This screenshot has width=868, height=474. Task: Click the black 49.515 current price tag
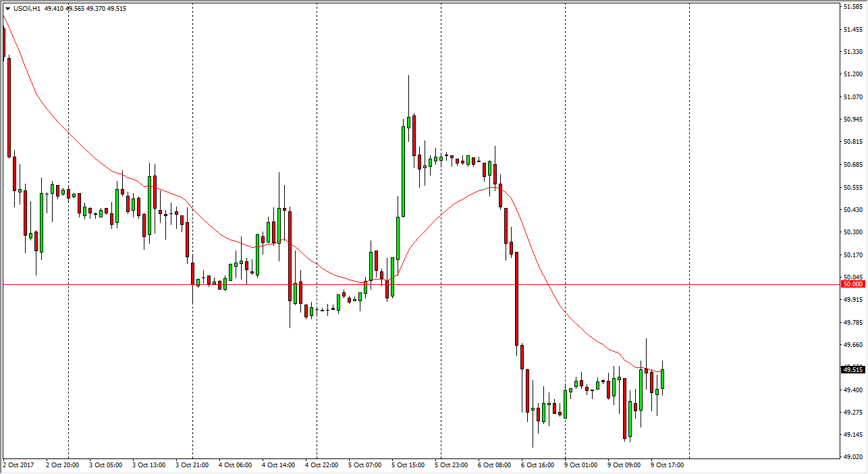(853, 369)
